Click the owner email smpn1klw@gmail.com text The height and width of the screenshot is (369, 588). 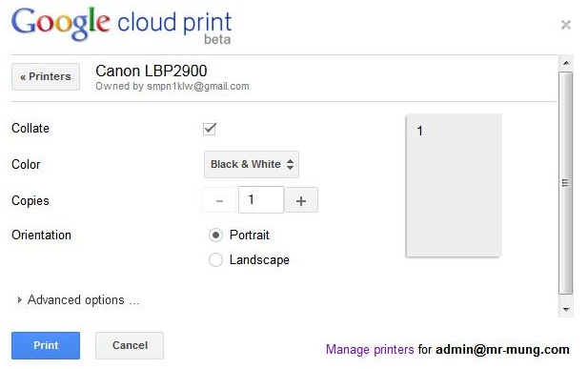(x=198, y=87)
